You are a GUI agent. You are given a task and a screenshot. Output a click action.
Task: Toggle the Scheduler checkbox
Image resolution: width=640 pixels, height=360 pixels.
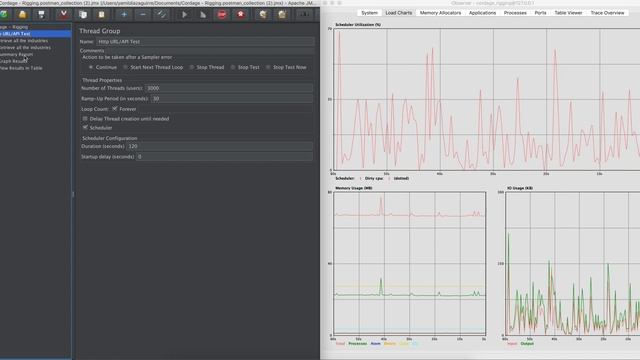(x=85, y=128)
